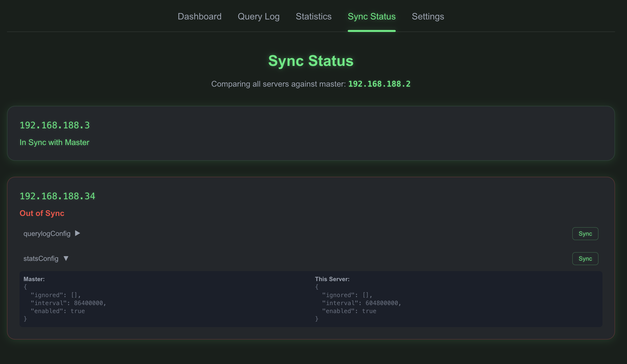Click Sync button for statsConfig
This screenshot has height=364, width=627.
pos(585,259)
